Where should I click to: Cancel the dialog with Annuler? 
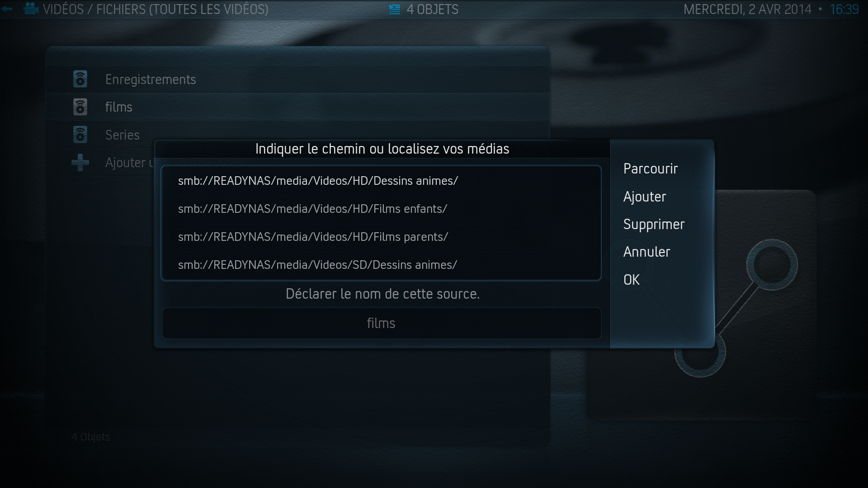tap(646, 252)
